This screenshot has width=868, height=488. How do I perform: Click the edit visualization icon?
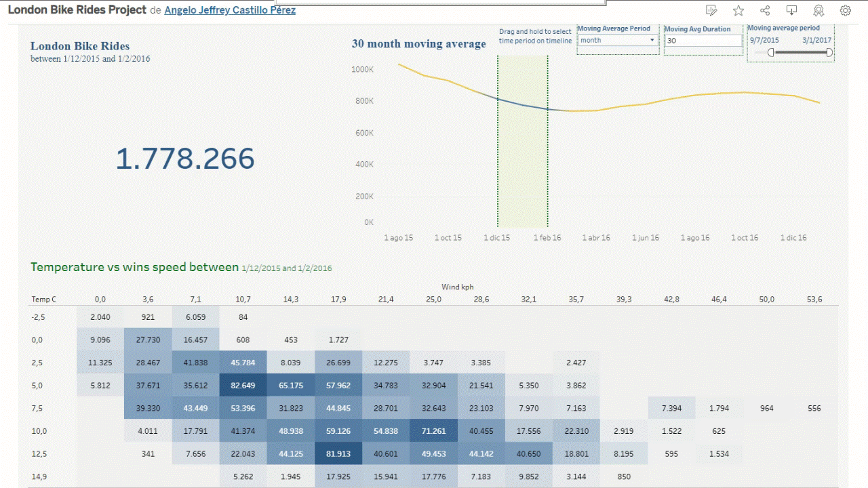711,10
